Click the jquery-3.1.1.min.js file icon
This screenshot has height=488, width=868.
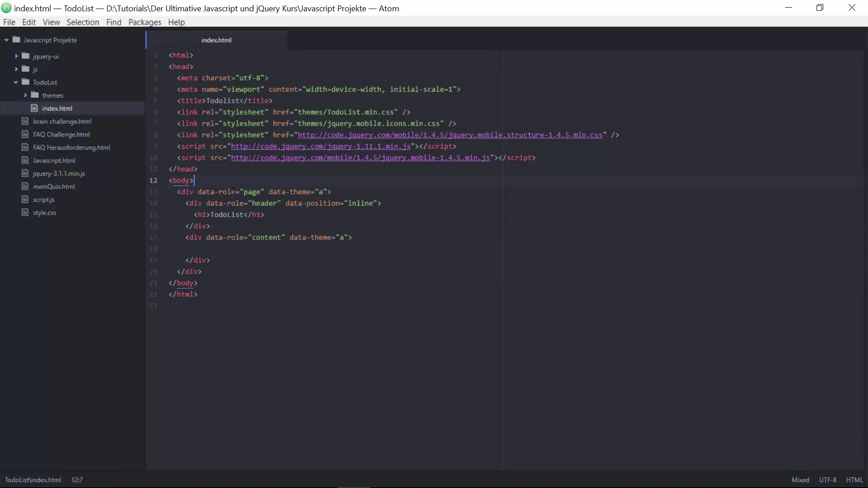point(25,174)
